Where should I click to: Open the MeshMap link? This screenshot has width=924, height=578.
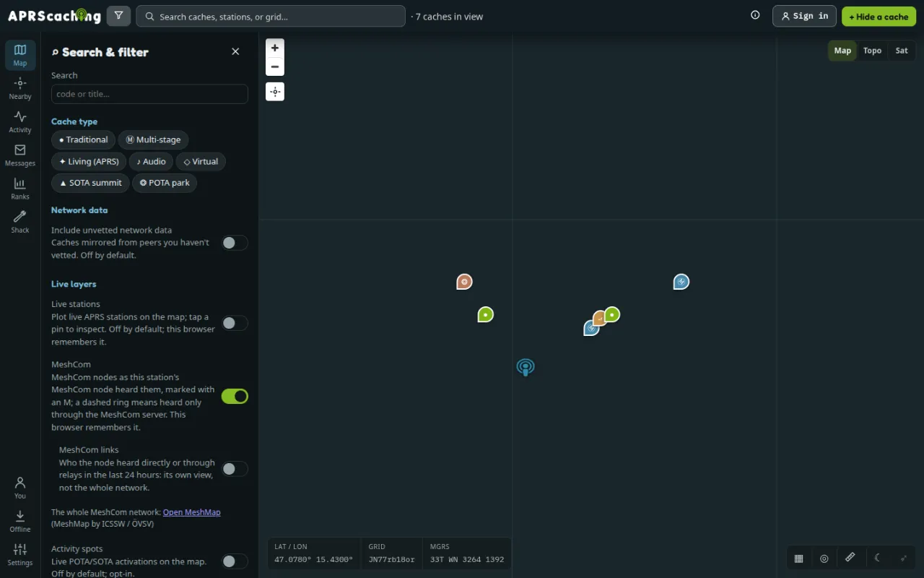[191, 512]
